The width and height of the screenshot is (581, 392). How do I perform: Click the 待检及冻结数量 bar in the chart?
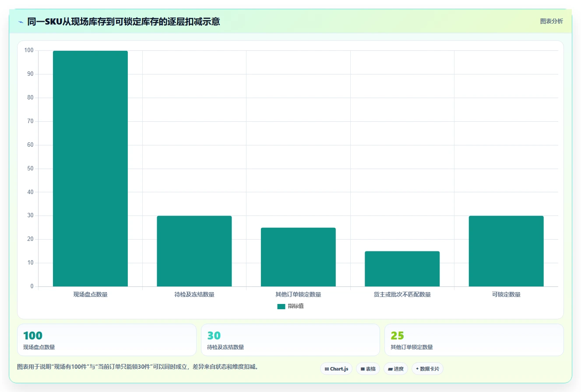point(194,251)
